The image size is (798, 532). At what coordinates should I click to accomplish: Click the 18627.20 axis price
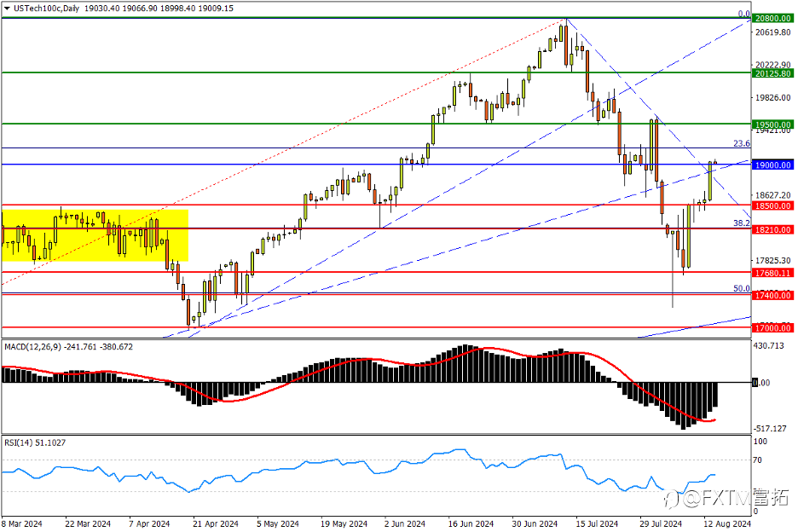tap(773, 195)
